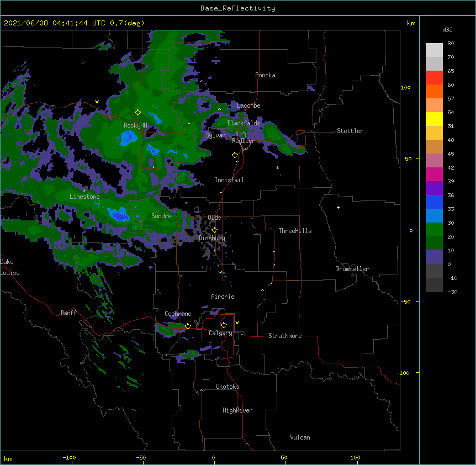This screenshot has width=476, height=465.
Task: Click the RockyMH label
Action: point(135,125)
